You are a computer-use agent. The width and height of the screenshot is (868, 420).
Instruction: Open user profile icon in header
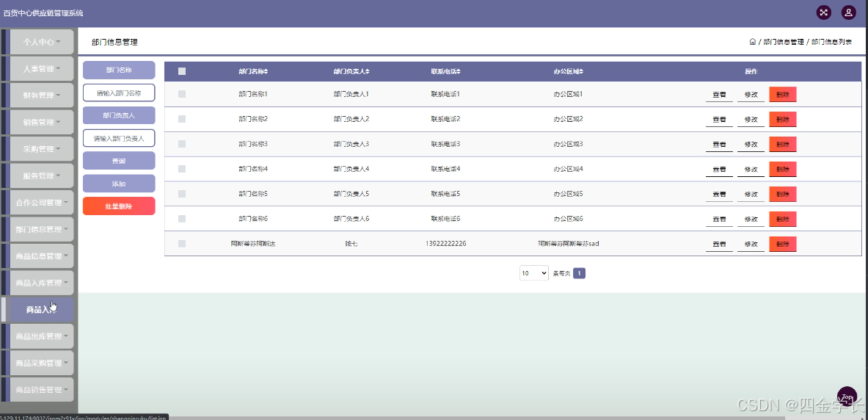point(849,12)
